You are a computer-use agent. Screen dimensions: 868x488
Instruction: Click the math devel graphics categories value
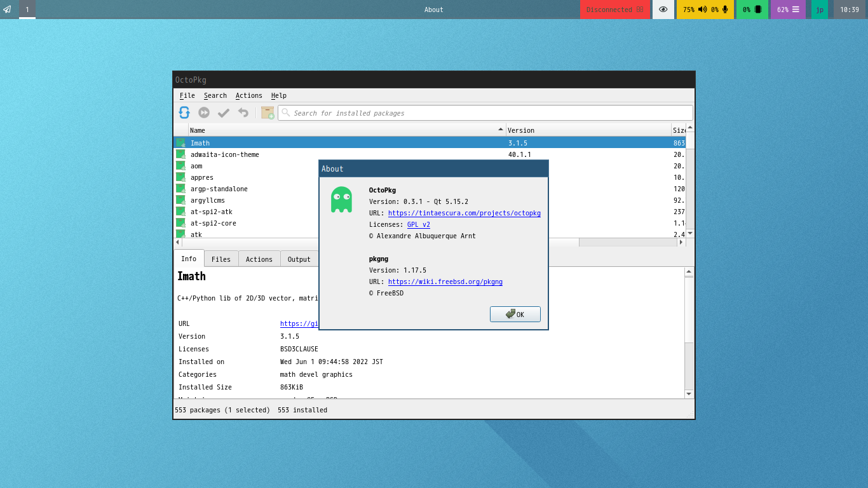point(316,374)
